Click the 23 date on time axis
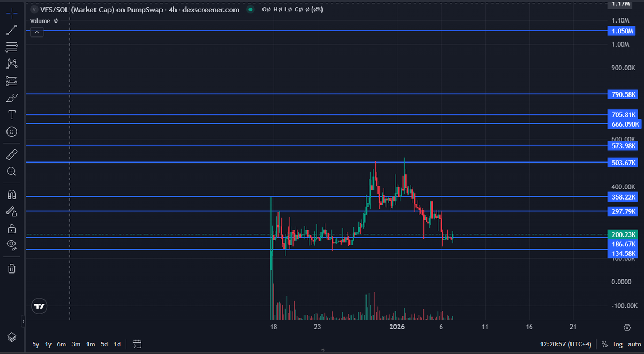The width and height of the screenshot is (644, 354). coord(318,327)
